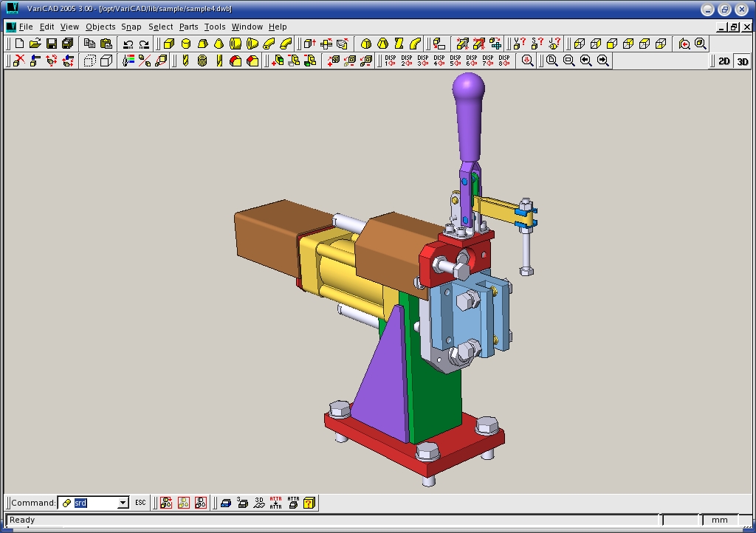Expand the Command combo box dropdown
756x533 pixels.
(x=123, y=503)
